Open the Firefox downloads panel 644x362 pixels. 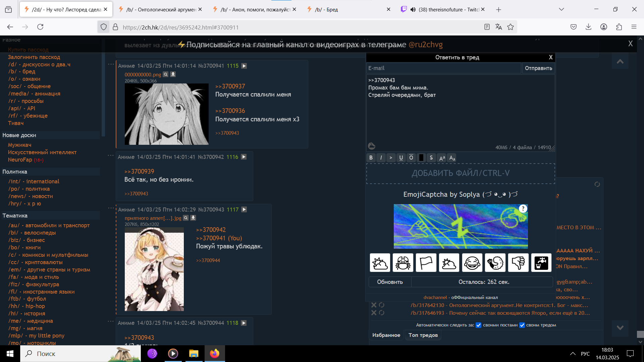[x=588, y=27]
